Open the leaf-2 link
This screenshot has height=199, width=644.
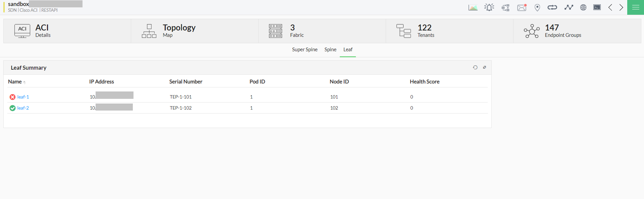23,108
